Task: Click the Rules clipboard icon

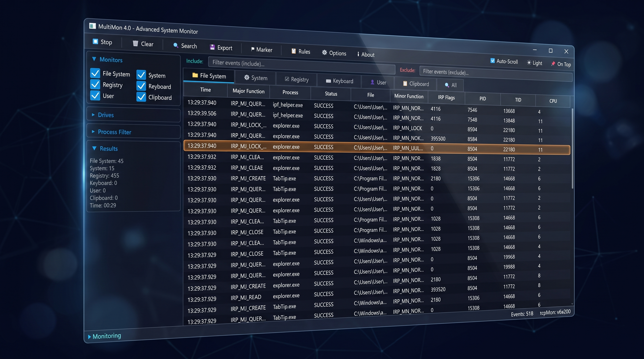Action: 293,51
